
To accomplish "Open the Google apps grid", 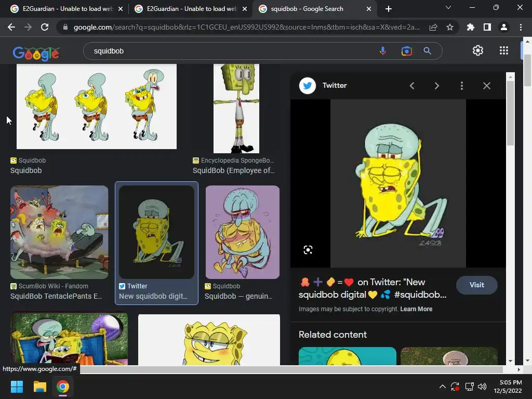I will pos(504,50).
